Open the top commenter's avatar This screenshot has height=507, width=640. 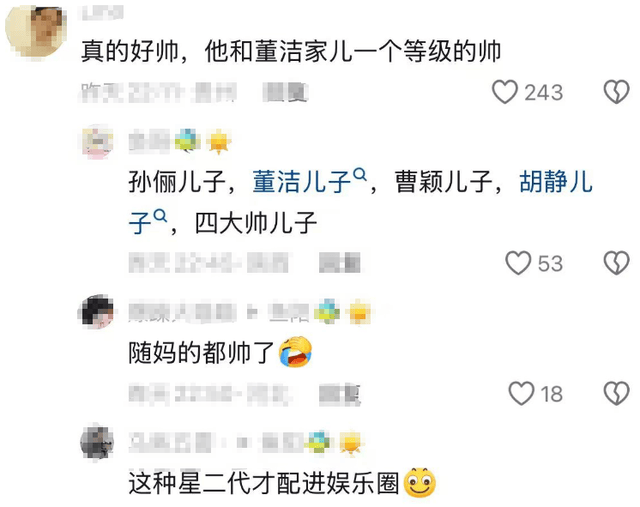point(36,32)
